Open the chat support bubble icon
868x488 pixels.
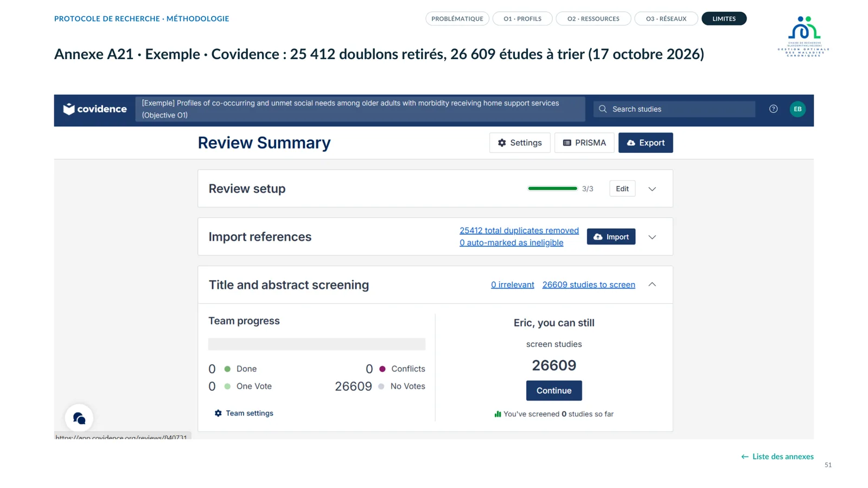(x=79, y=418)
